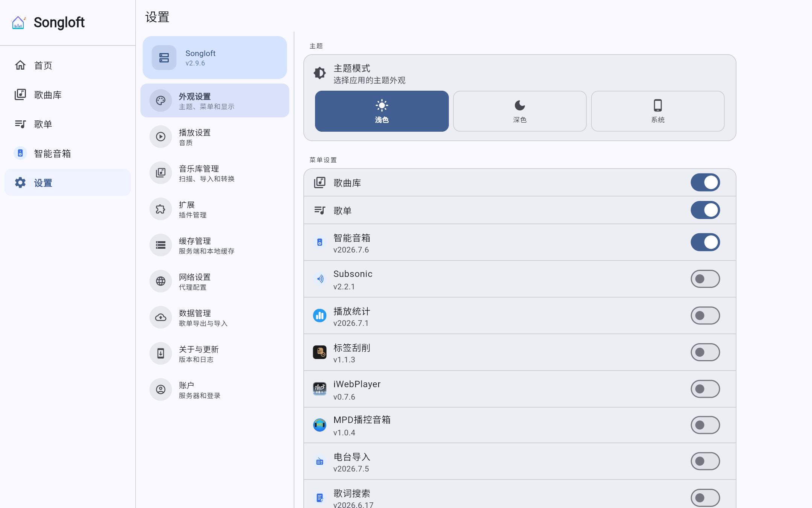812x508 pixels.
Task: Enable the 电台导入 toggle
Action: tap(705, 461)
